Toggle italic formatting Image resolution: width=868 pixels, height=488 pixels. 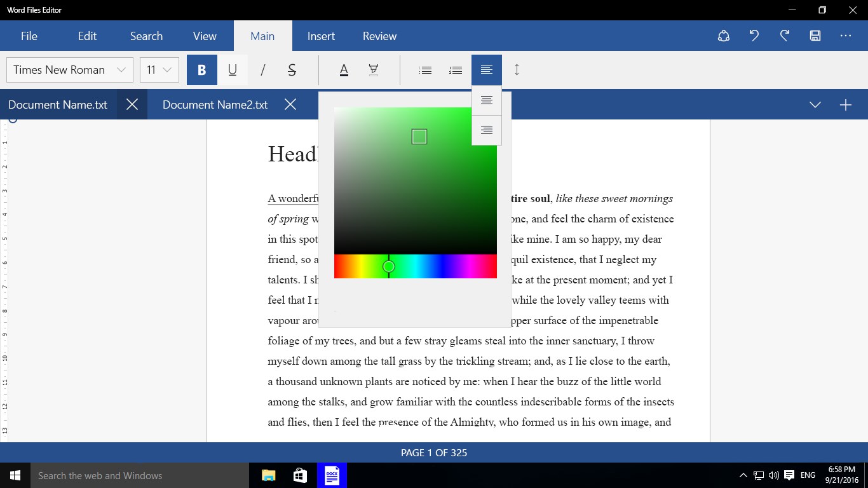click(x=262, y=70)
